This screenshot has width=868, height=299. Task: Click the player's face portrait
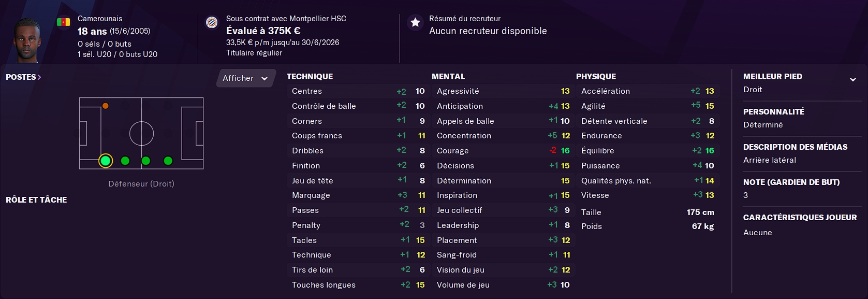27,40
